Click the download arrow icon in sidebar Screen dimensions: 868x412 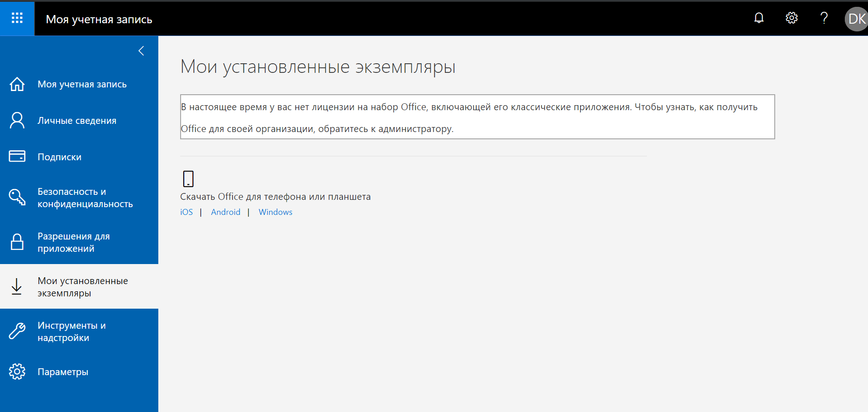[17, 286]
